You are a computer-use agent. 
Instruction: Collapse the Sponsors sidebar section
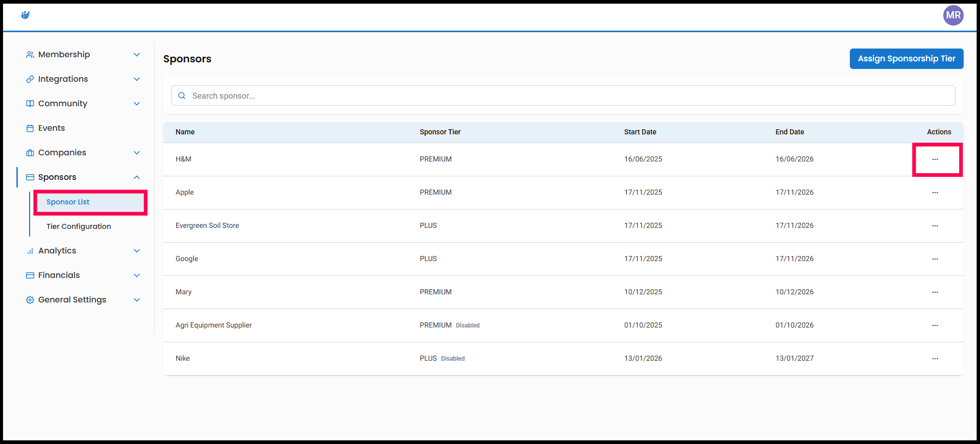tap(136, 177)
